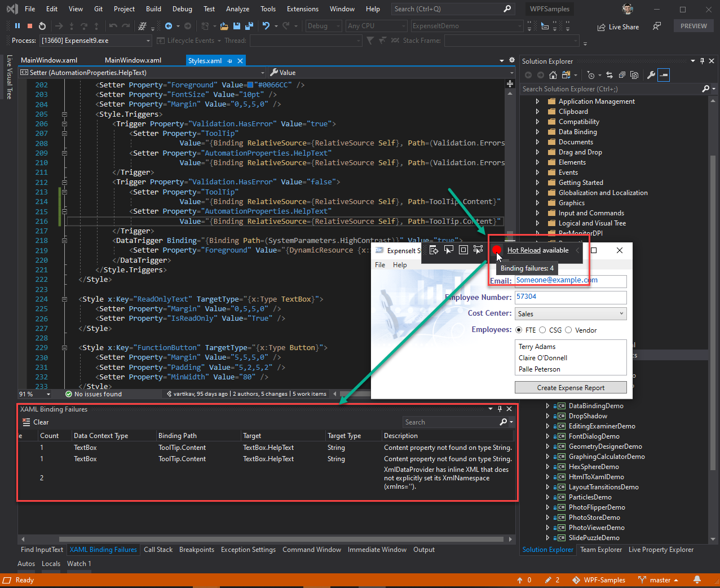The image size is (720, 588).
Task: Click the Create Expense Report button
Action: (571, 388)
